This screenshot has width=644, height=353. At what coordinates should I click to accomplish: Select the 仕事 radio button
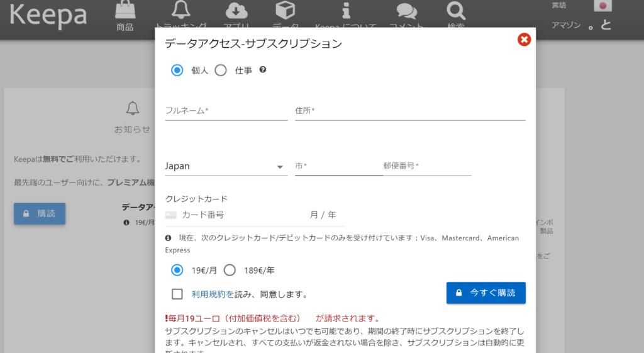tap(221, 70)
